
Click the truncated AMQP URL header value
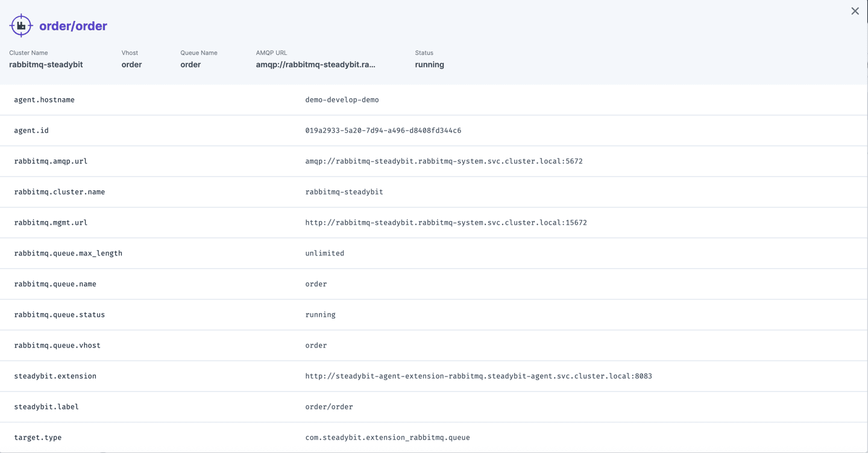click(x=316, y=64)
